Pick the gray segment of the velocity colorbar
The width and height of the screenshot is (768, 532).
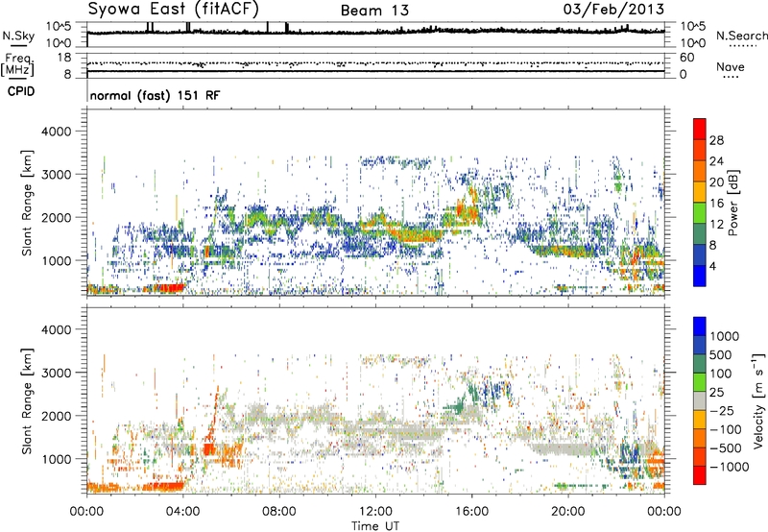[700, 400]
